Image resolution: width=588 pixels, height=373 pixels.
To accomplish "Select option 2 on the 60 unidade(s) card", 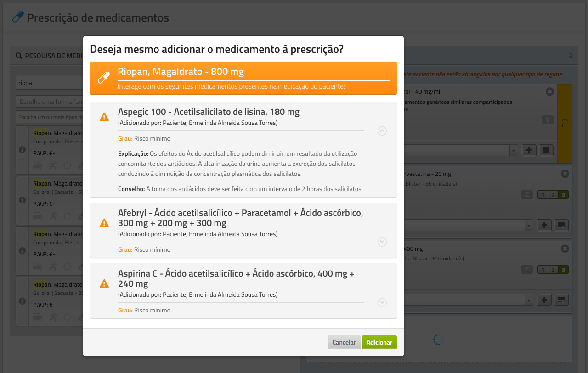I will pos(553,270).
